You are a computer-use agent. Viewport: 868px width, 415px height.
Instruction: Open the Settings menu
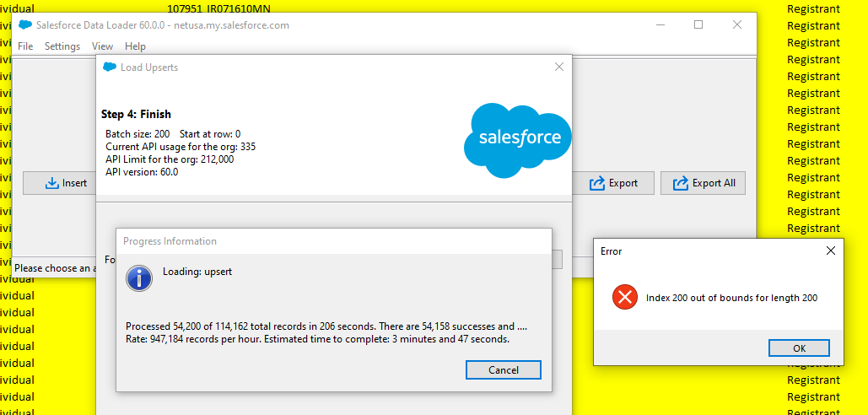pyautogui.click(x=62, y=46)
